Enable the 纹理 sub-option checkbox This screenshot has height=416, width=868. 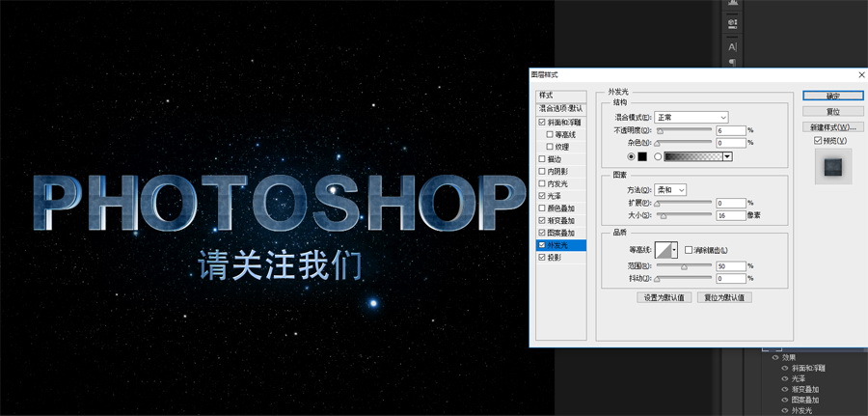[x=550, y=147]
